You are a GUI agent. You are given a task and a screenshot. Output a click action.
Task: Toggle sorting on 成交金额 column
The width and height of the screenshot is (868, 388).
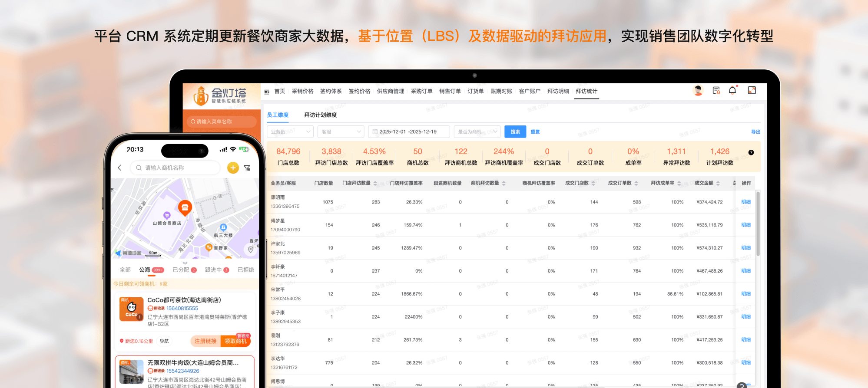[x=718, y=183]
